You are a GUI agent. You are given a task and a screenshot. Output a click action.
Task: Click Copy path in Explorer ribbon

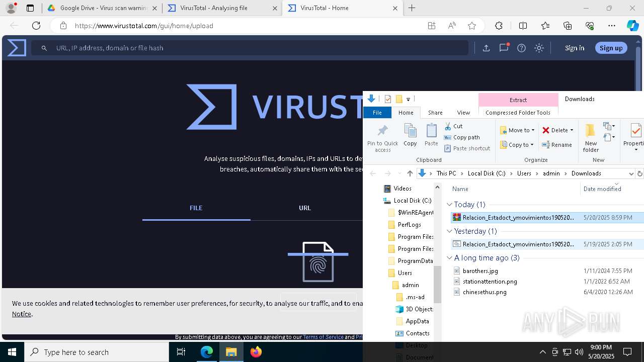pyautogui.click(x=462, y=137)
